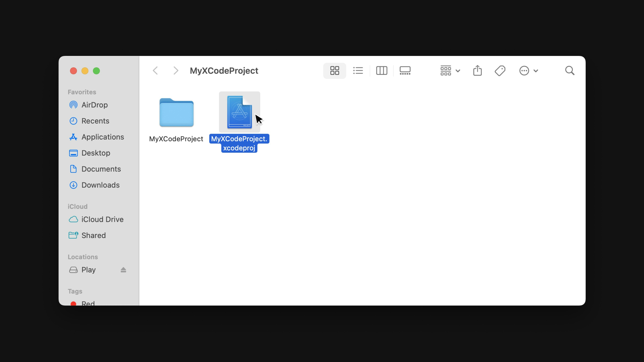This screenshot has width=644, height=362.
Task: Switch to gallery view
Action: [405, 71]
